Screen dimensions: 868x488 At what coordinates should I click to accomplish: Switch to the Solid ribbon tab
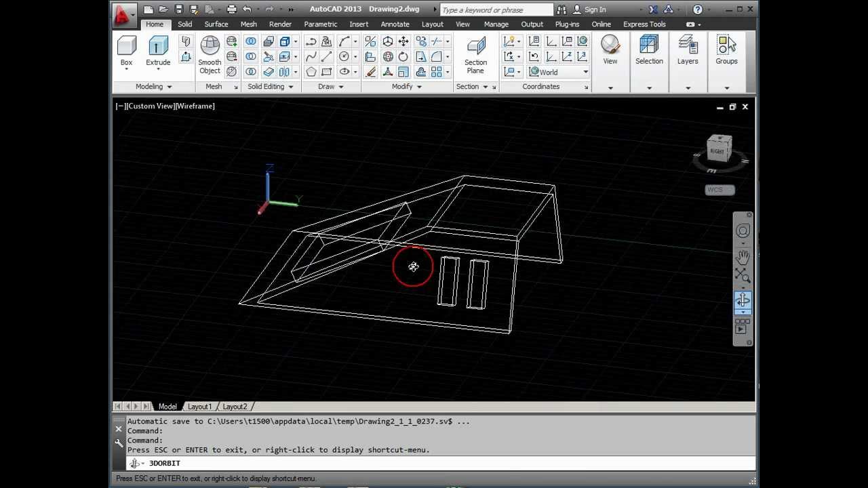pos(184,24)
